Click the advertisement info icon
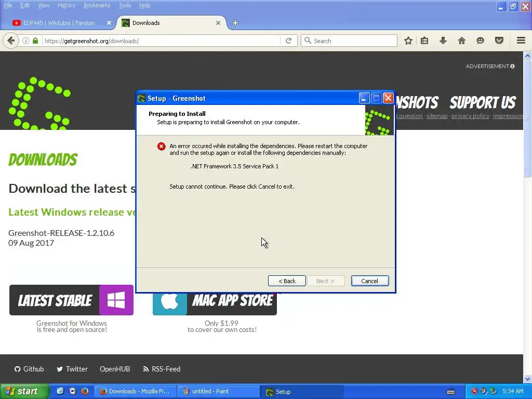 tap(512, 66)
